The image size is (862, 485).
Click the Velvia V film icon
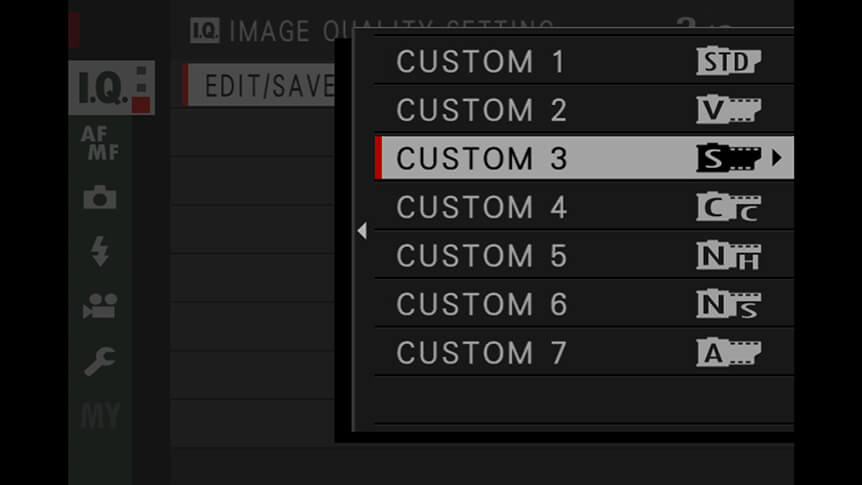728,109
